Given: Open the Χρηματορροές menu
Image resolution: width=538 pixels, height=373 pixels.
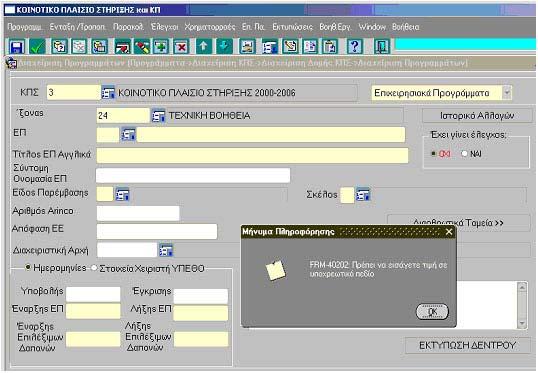Looking at the screenshot, I should click(210, 27).
